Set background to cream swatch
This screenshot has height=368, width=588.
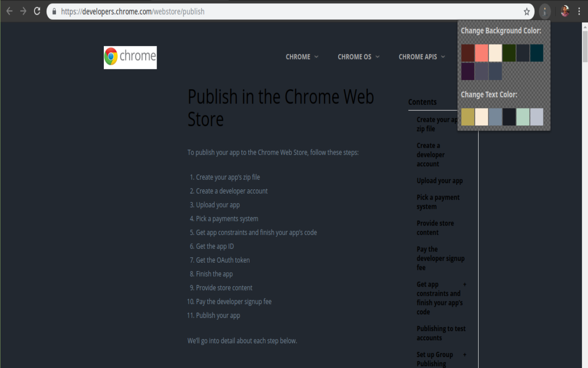(x=496, y=53)
